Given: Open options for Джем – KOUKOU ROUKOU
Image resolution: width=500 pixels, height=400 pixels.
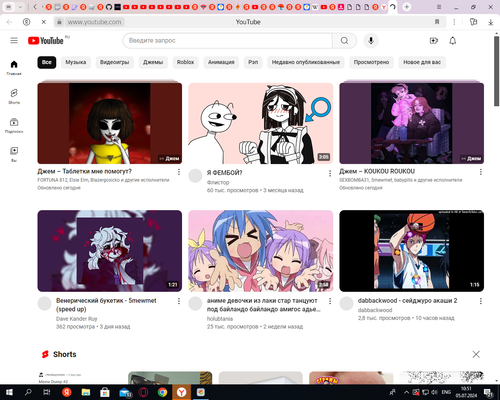Looking at the screenshot, I should (480, 172).
